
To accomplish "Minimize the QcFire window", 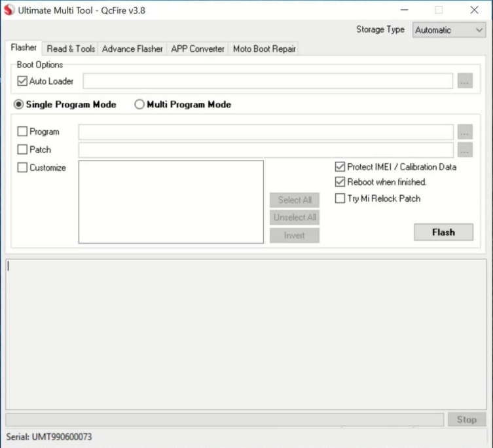I will point(405,10).
